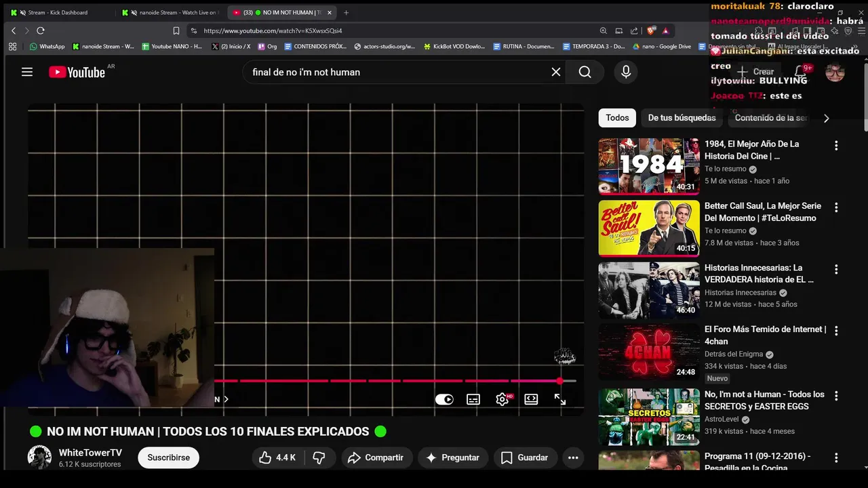Close the NO IM NOT HUMAN tab

(x=330, y=12)
